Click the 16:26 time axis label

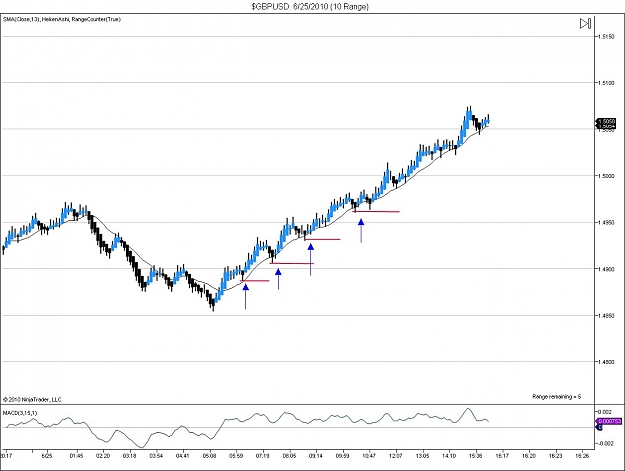(x=582, y=455)
